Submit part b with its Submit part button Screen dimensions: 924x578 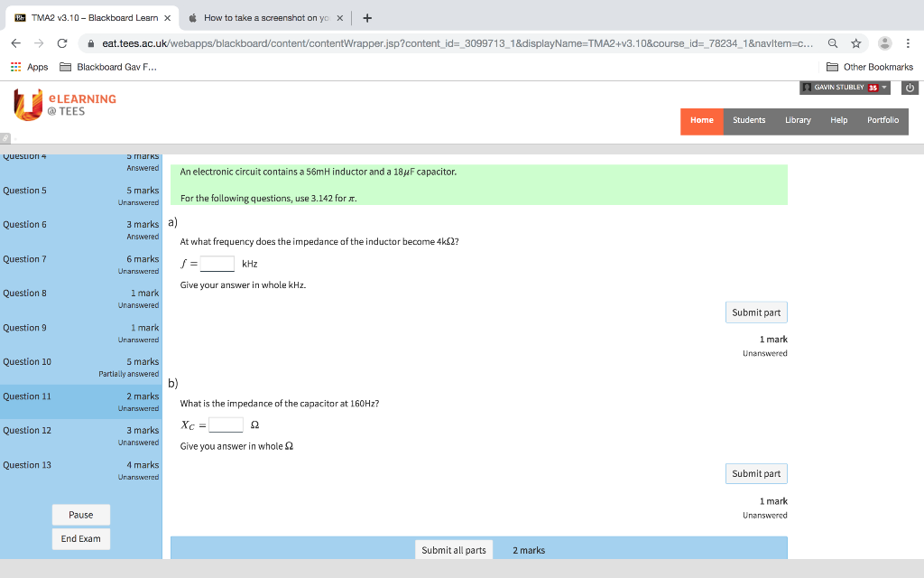[x=756, y=473]
